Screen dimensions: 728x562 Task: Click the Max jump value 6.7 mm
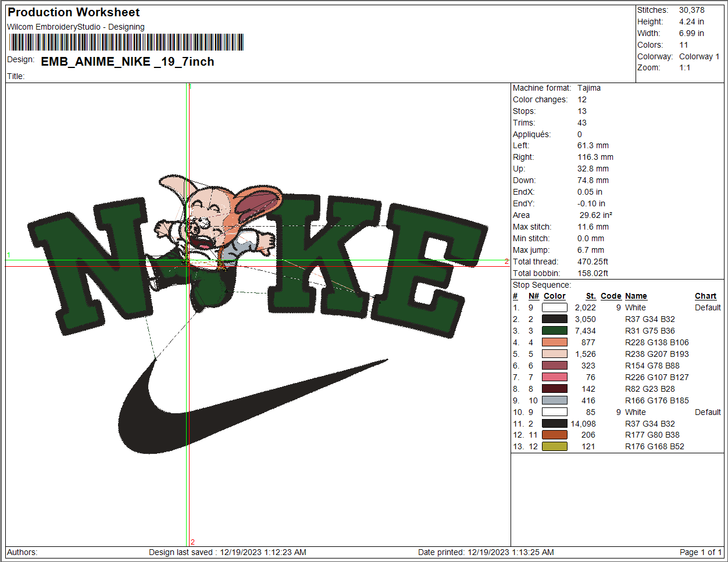point(591,250)
